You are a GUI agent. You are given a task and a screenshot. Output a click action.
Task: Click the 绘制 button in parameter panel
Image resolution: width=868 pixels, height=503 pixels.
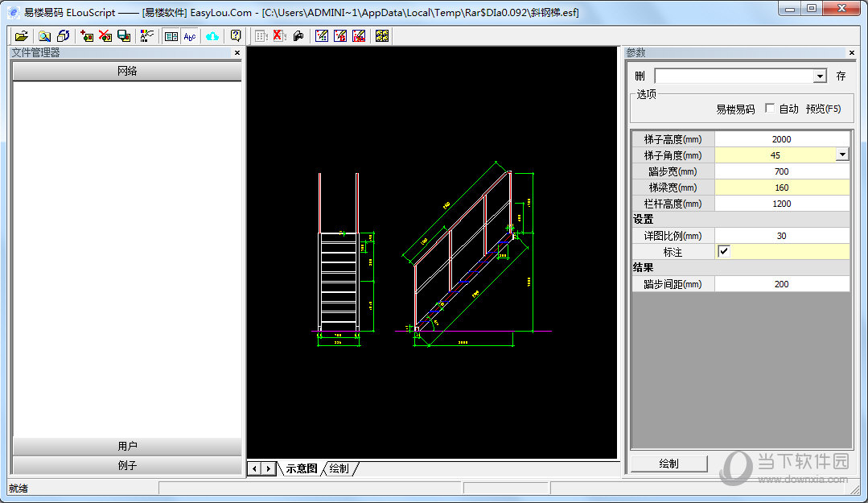(x=668, y=464)
